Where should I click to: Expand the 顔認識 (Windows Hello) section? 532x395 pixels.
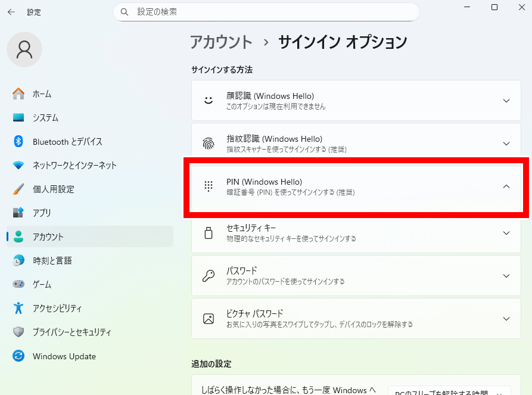pos(506,101)
